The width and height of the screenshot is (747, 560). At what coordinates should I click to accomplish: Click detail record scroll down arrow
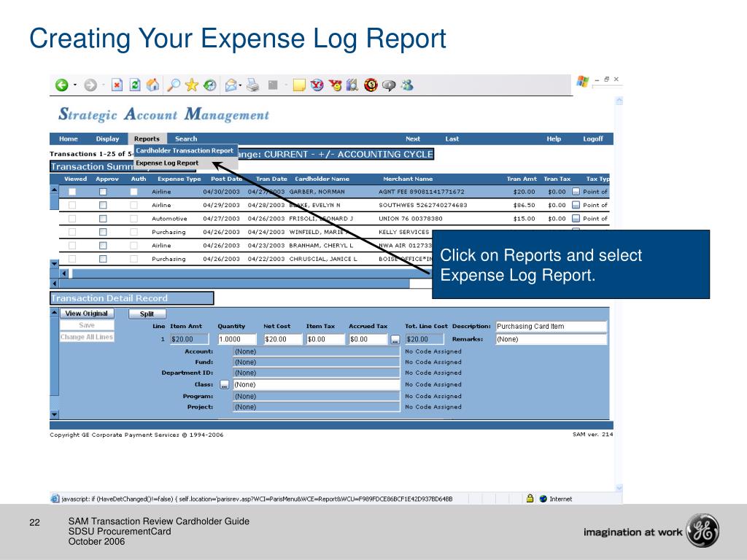coord(54,414)
